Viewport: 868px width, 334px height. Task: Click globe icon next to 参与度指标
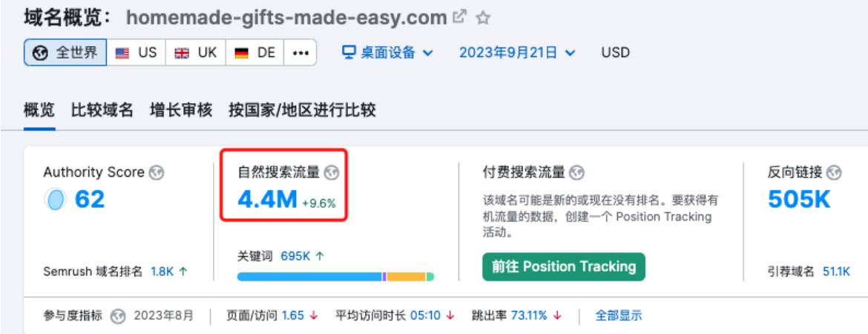point(117,316)
